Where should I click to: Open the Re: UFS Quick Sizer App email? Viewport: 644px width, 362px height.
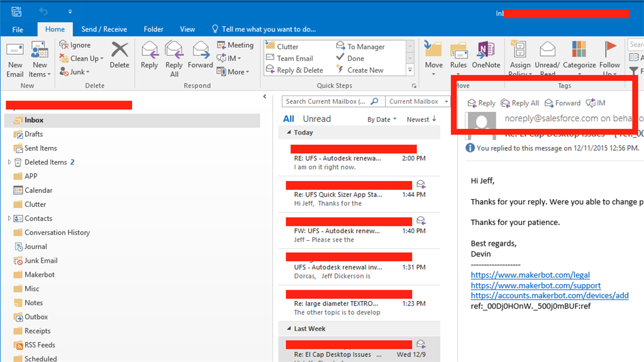359,194
